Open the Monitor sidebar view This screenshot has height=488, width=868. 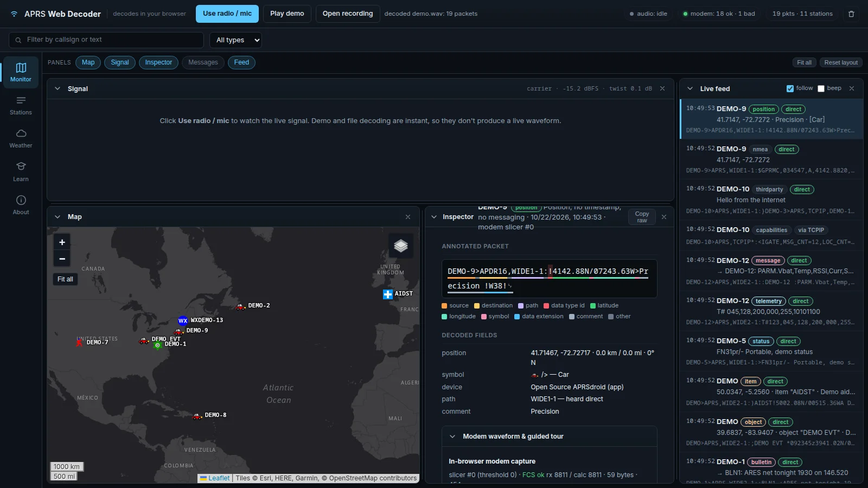coord(21,73)
